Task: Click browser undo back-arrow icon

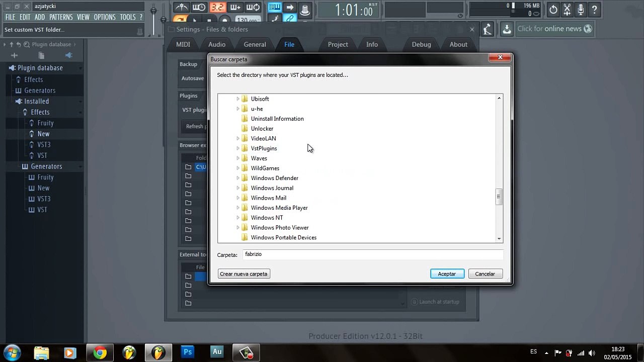Action: pos(19,44)
